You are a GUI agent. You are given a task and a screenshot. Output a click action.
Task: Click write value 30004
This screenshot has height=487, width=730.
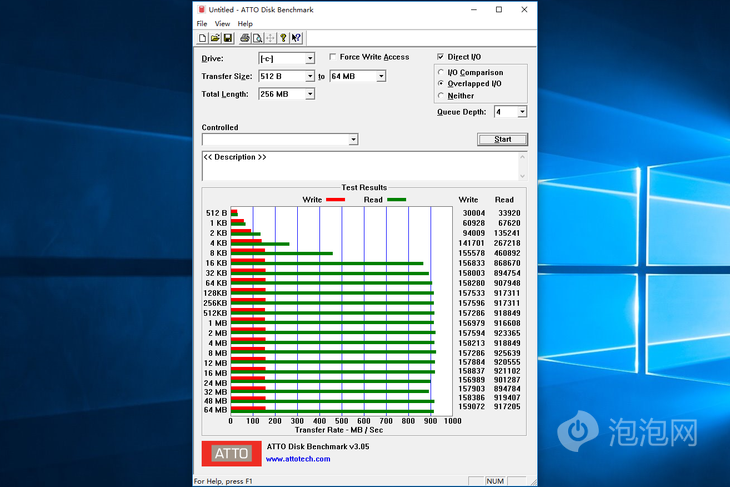pyautogui.click(x=474, y=213)
